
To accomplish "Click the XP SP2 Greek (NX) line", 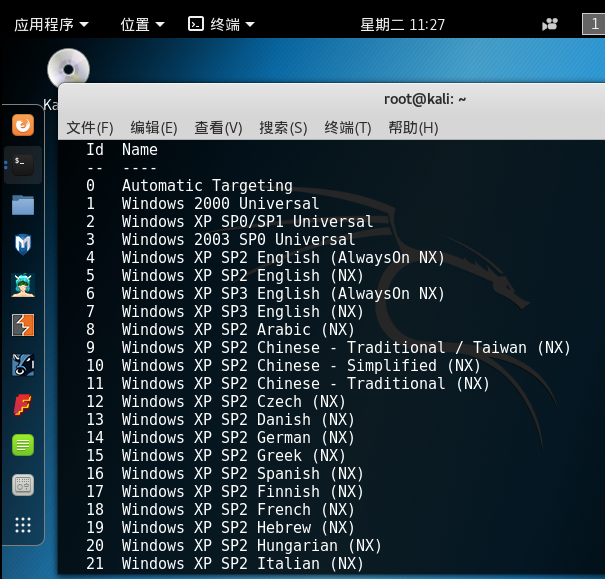I will (x=233, y=456).
